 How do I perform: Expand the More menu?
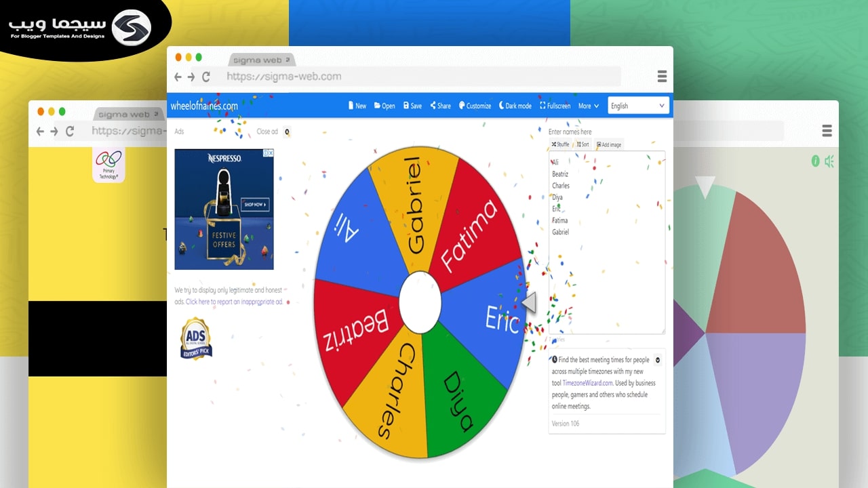coord(589,106)
